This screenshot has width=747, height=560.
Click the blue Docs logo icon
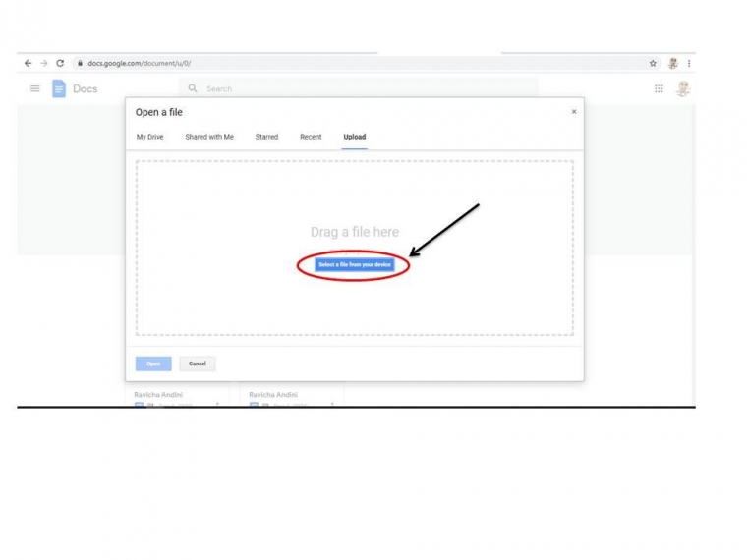(59, 88)
